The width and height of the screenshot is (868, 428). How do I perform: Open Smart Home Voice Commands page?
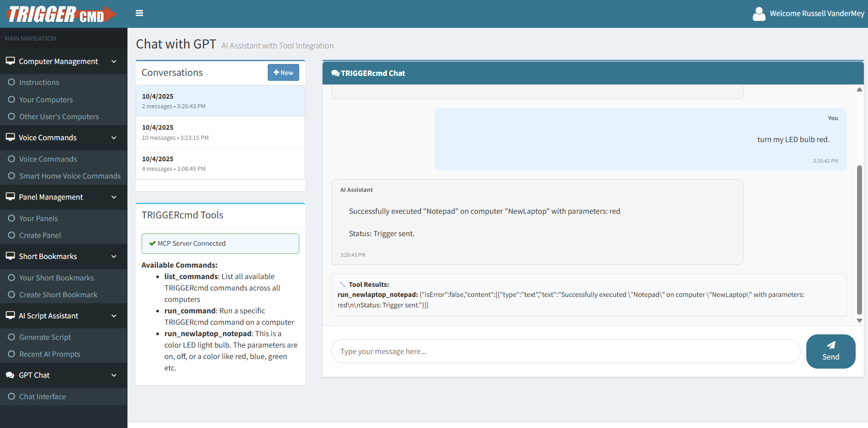(69, 176)
